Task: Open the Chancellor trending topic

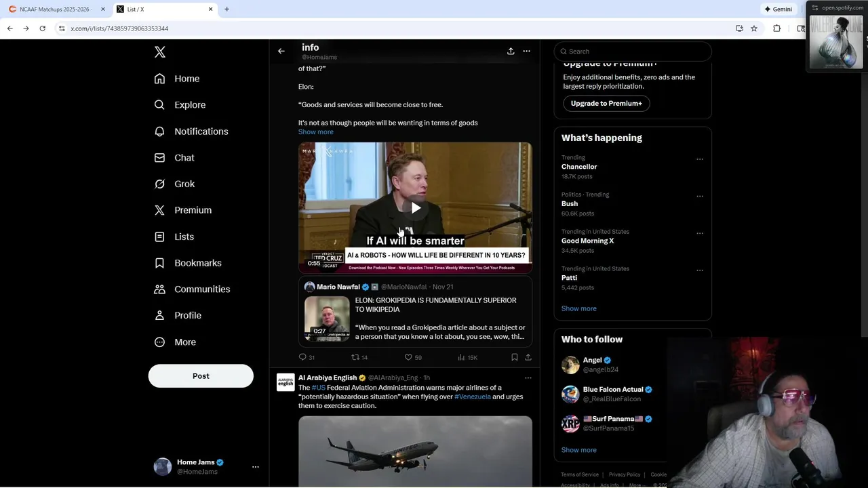Action: (x=579, y=167)
